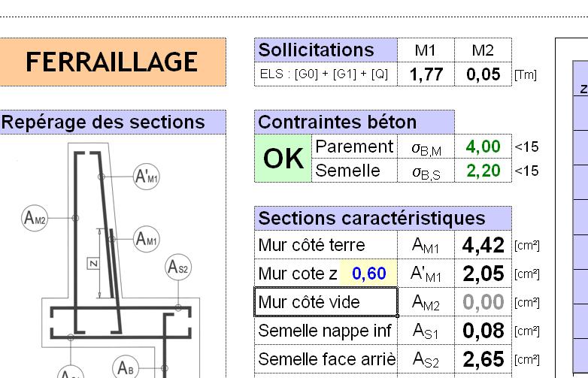Viewport: 588px width, 378px height.
Task: Select the orange FERRAILLAGE title banner
Action: [x=112, y=62]
